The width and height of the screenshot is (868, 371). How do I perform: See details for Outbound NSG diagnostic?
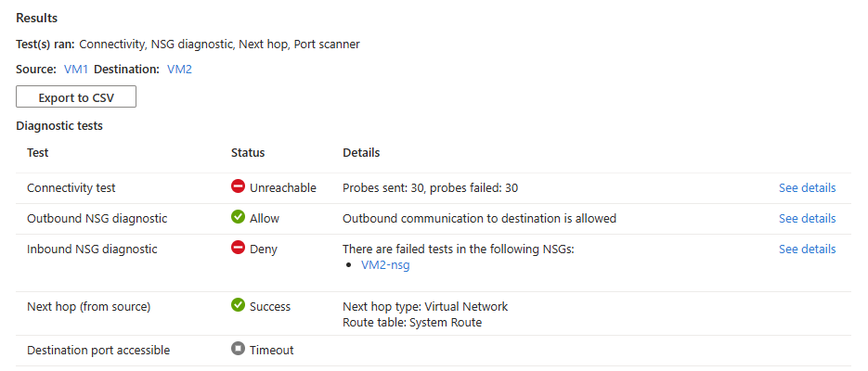point(807,218)
